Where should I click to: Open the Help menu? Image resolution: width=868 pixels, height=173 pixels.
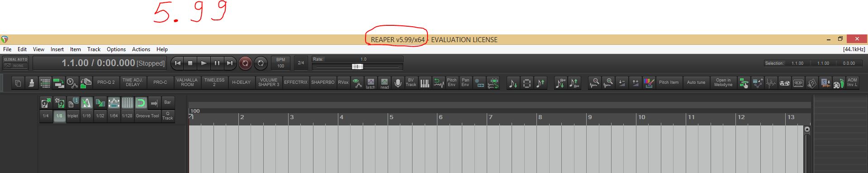coord(162,49)
